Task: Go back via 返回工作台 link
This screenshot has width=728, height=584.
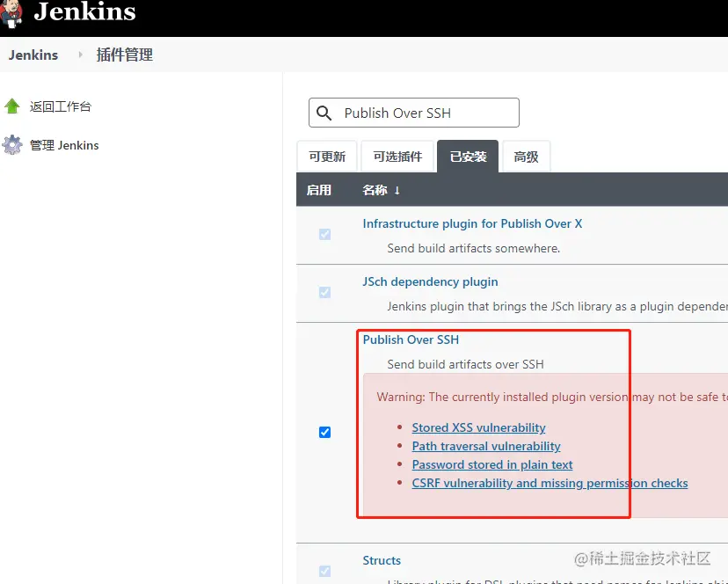Action: (61, 106)
